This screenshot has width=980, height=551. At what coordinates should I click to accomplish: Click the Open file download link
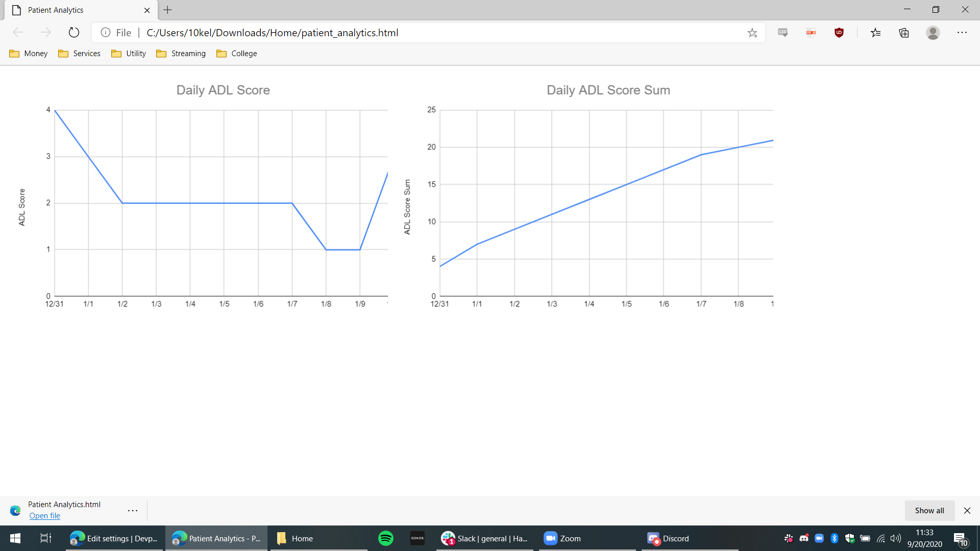[x=44, y=516]
